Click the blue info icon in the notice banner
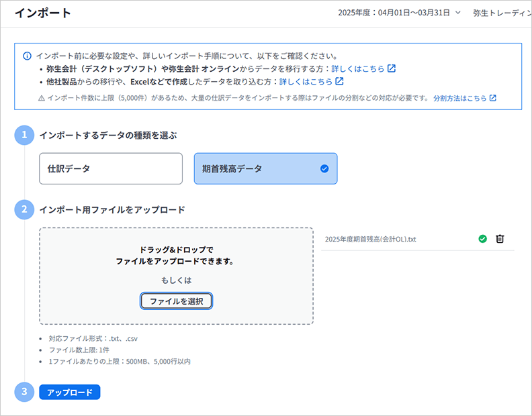The height and width of the screenshot is (416, 532). click(27, 56)
